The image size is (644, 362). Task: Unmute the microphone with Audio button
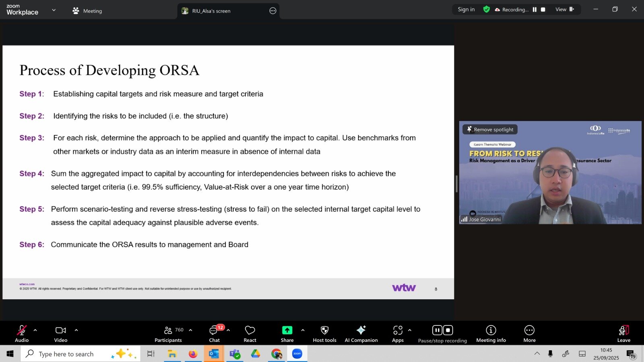[x=22, y=334]
